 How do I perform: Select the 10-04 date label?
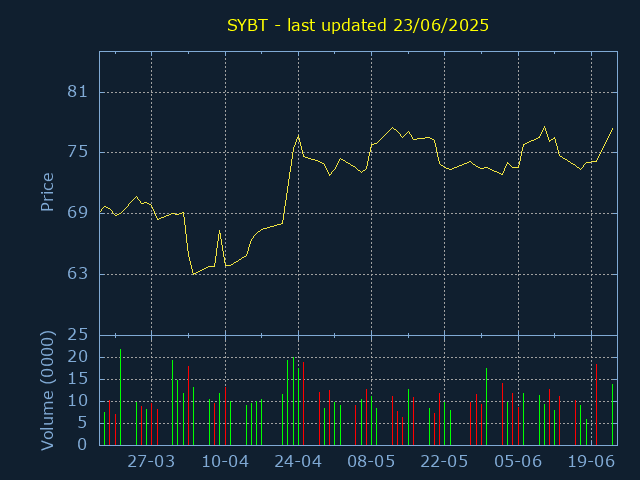click(x=225, y=462)
